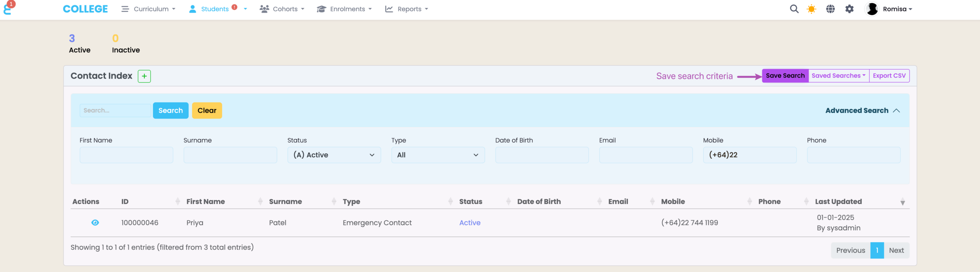Open the Enrolments menu
Viewport: 980px width, 272px height.
coord(344,9)
